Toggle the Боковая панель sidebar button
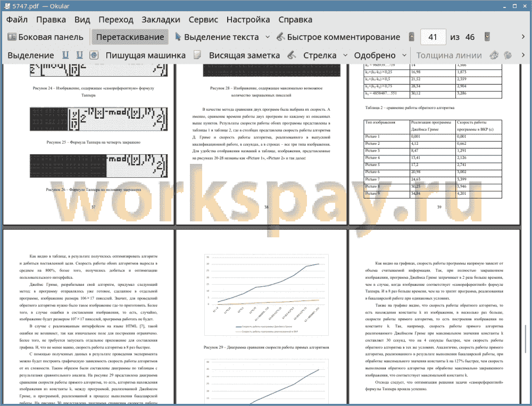Screen dimensions: 532x406 coord(45,37)
